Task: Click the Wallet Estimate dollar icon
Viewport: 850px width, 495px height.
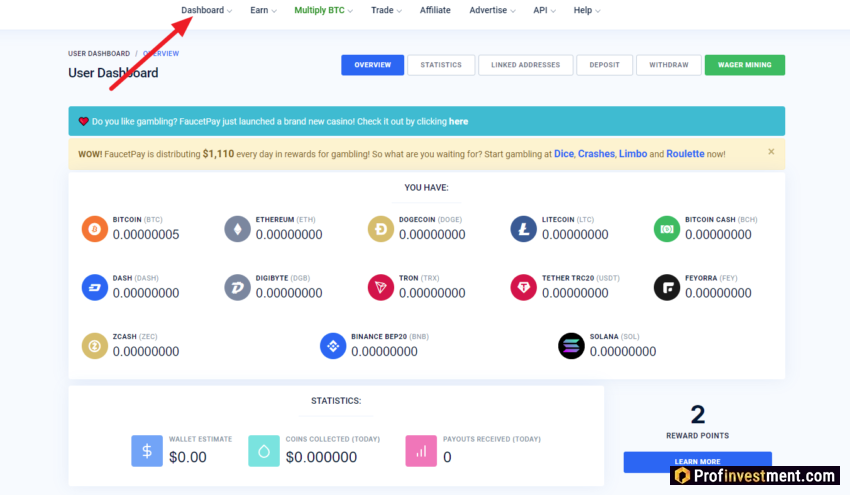Action: click(x=147, y=451)
